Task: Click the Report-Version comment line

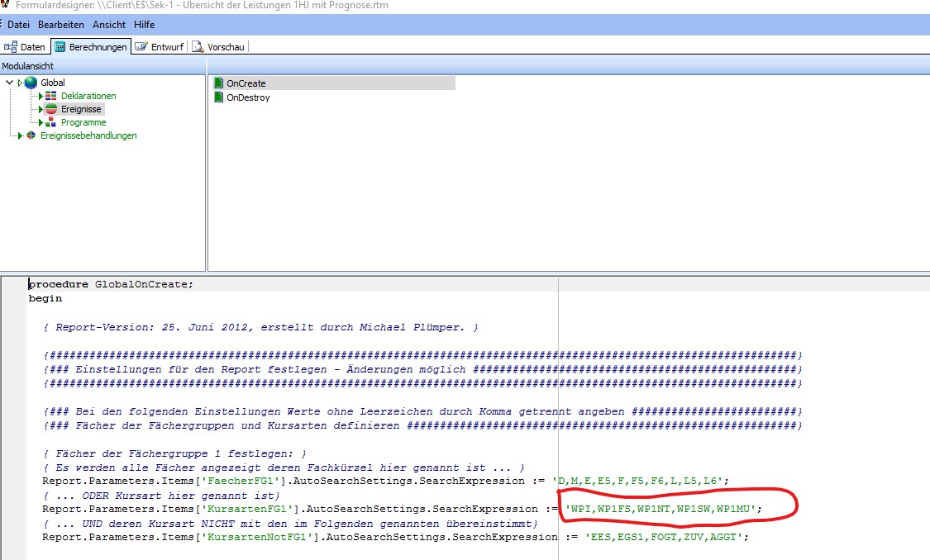Action: [x=260, y=327]
